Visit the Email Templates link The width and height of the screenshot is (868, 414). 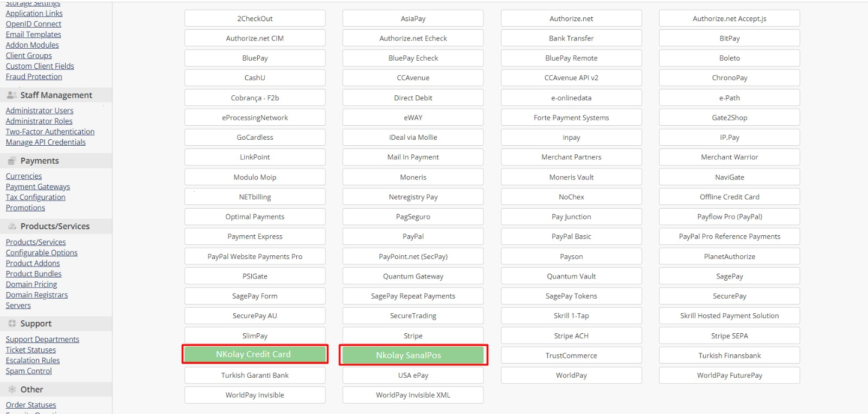click(x=33, y=35)
